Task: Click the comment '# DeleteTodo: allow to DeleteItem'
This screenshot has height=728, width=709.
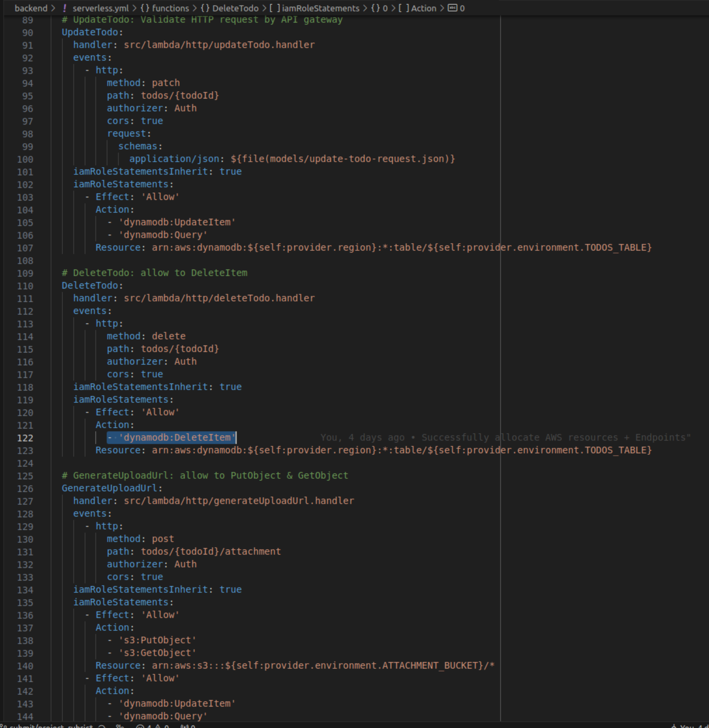Action: tap(154, 273)
